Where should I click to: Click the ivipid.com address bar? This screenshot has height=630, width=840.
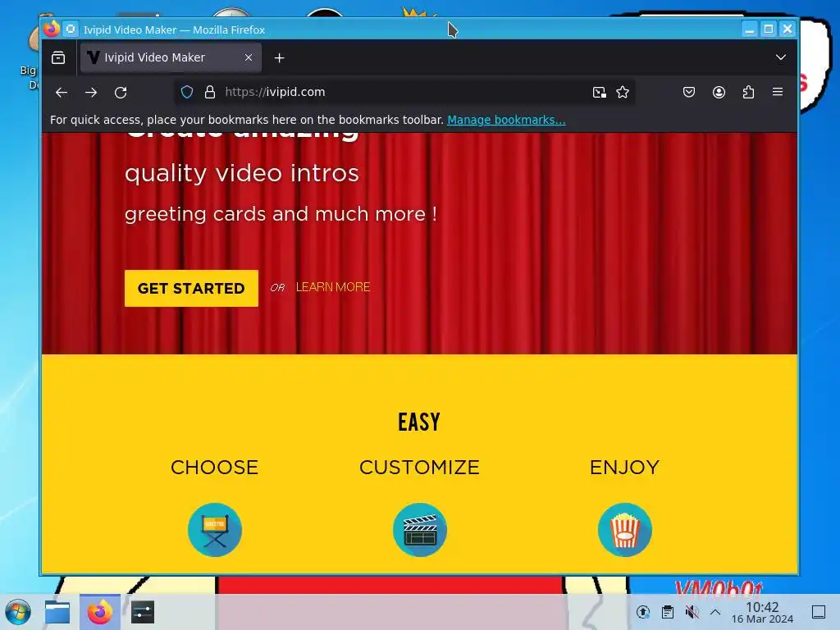tap(404, 92)
